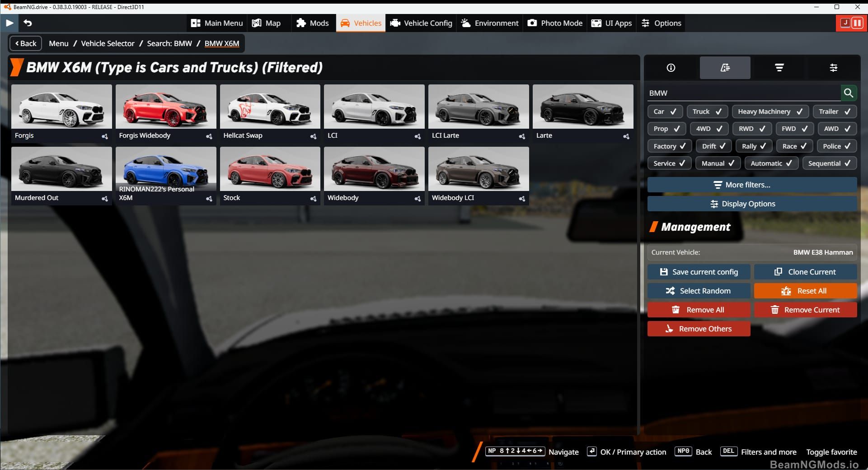Screen dimensions: 868x470
Task: Select the Hellcat Swap thumbnail
Action: [270, 107]
